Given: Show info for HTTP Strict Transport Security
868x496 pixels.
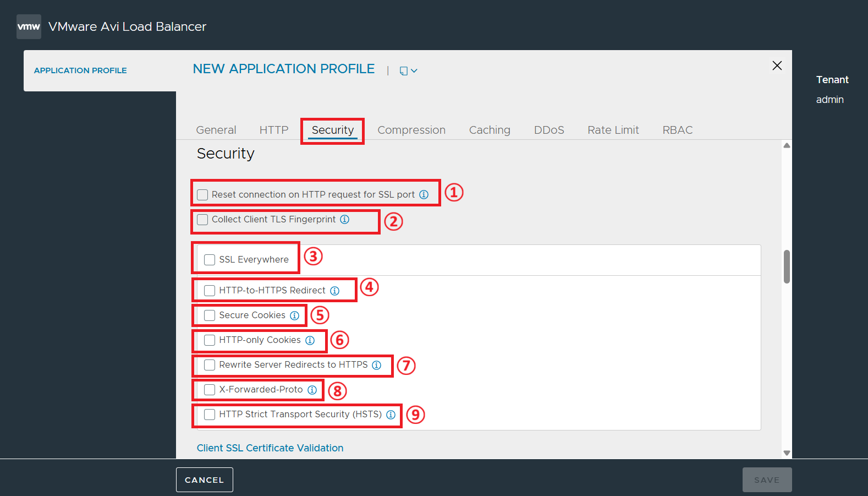Looking at the screenshot, I should 391,415.
